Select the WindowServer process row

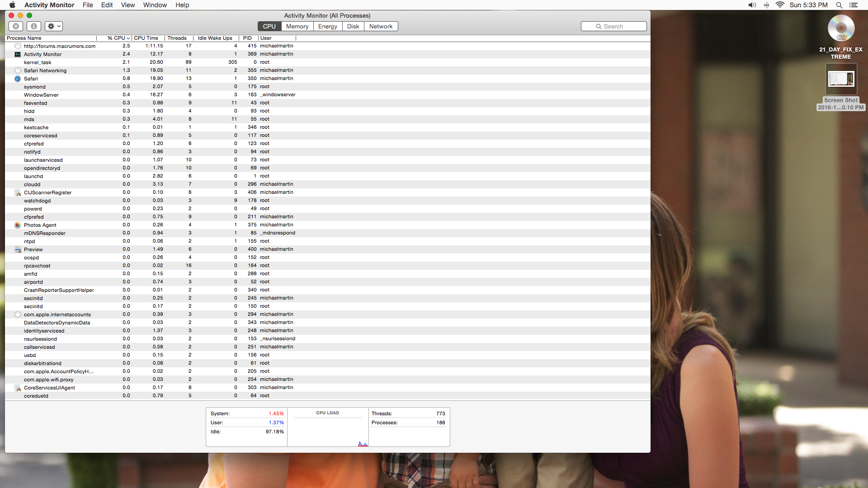328,95
